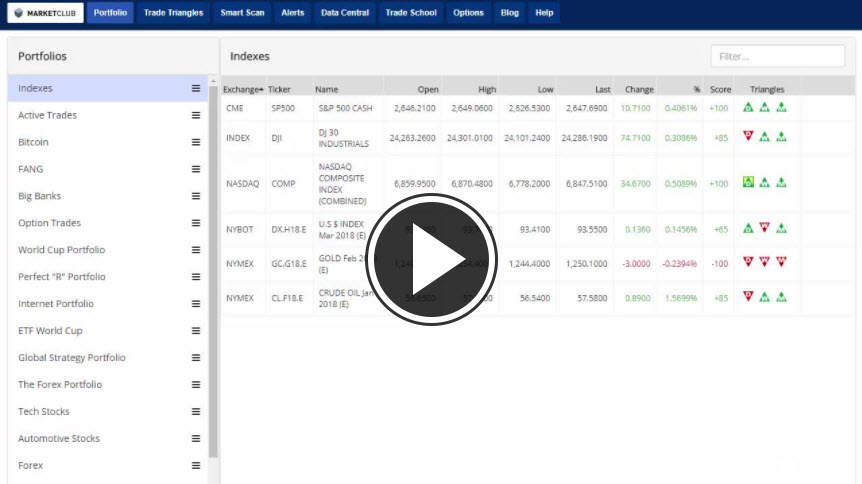Screen dimensions: 862x484
Task: Click NASDAQ COMPOSITE INDEX name
Action: tap(342, 184)
